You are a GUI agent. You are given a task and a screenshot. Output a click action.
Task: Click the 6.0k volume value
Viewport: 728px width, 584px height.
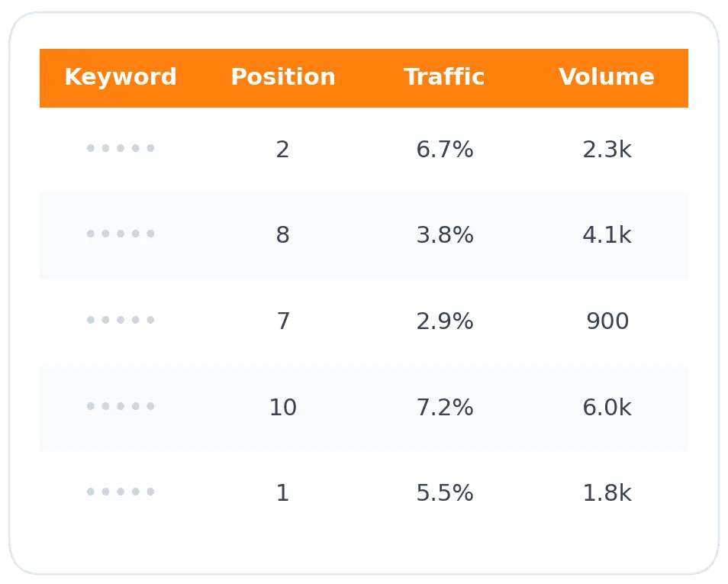click(607, 408)
